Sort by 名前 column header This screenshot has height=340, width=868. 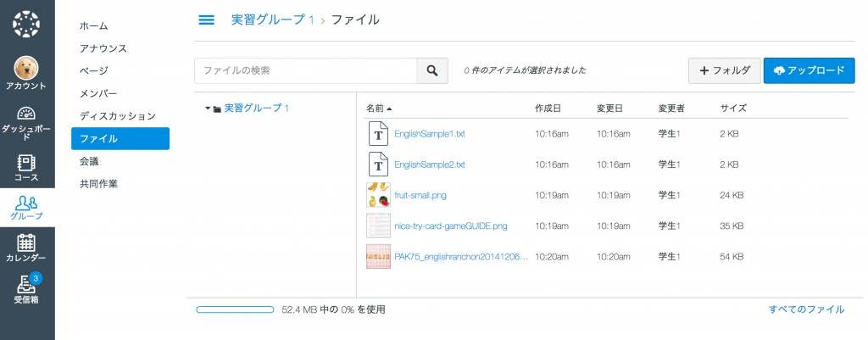coord(379,109)
